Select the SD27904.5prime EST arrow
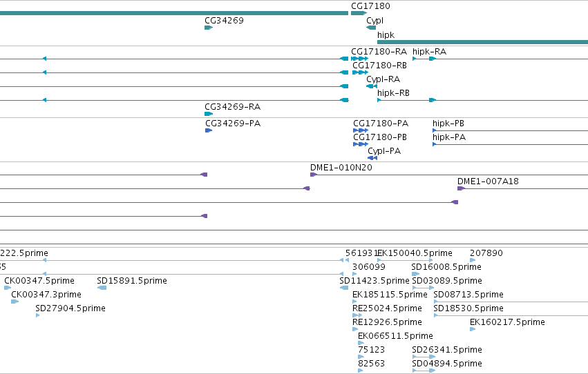This screenshot has width=588, height=374. pos(37,315)
